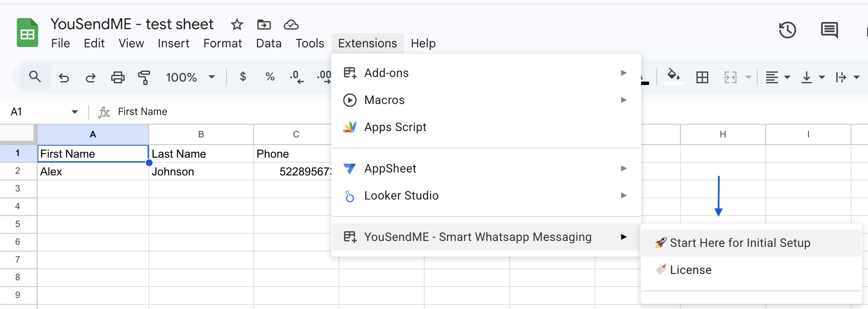Open the borders tool
This screenshot has width=868, height=309.
(702, 77)
